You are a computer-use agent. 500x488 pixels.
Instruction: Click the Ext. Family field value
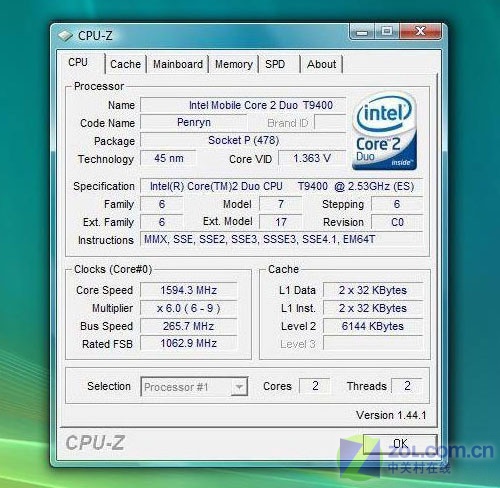(x=162, y=222)
